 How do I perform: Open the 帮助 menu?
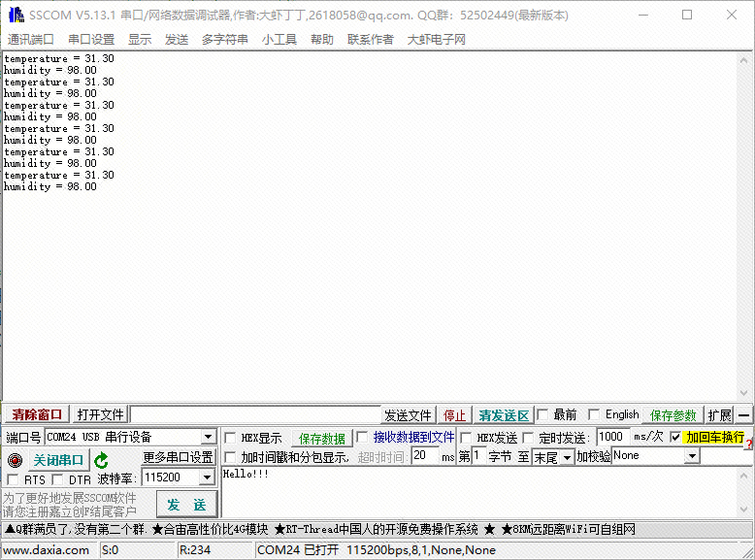(x=322, y=40)
